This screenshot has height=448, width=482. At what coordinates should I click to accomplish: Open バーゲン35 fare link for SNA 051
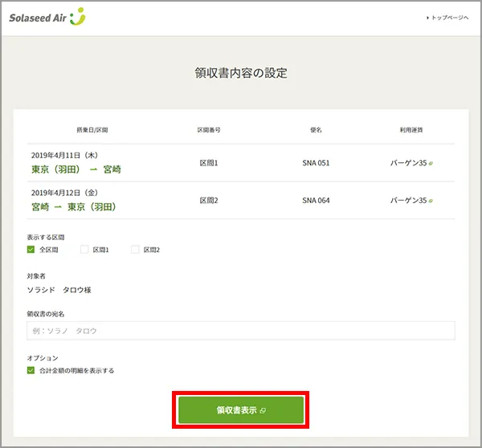(411, 163)
